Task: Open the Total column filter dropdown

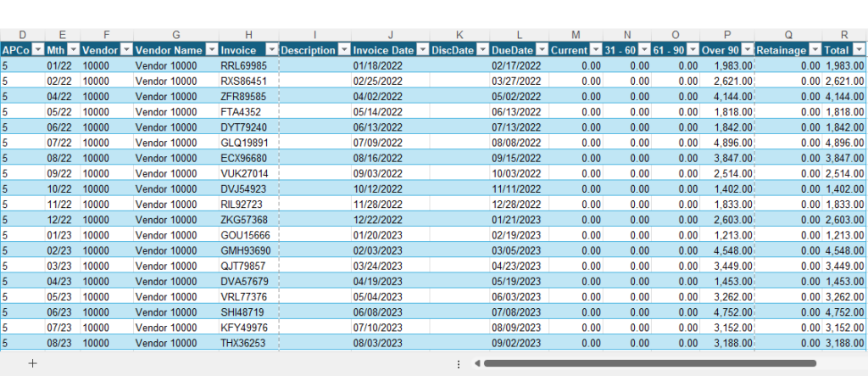Action: (x=859, y=50)
